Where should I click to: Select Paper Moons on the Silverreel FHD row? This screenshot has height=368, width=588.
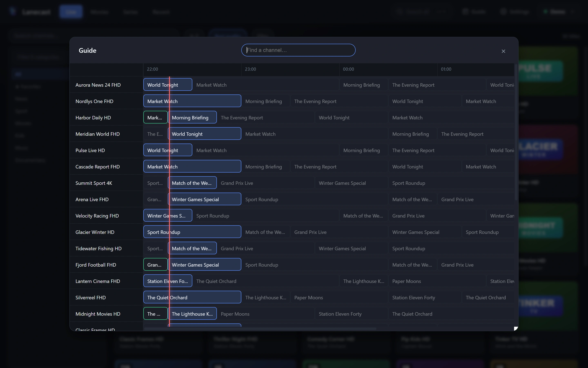339,297
